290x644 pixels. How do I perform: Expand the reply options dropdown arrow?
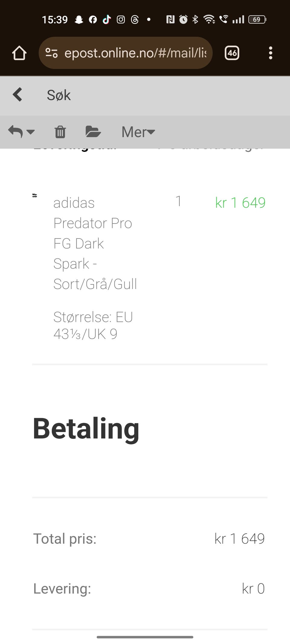31,132
